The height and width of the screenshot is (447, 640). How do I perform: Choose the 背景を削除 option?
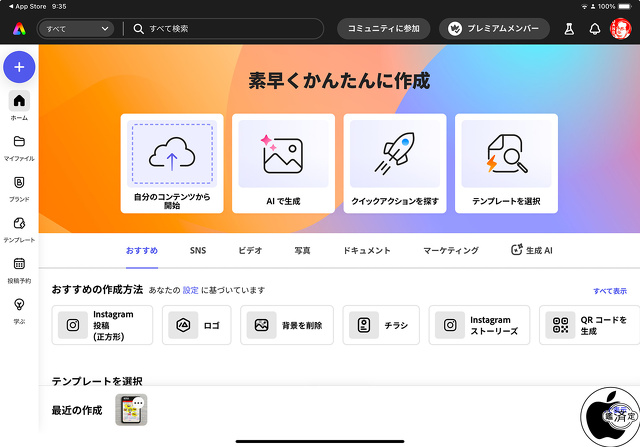287,325
